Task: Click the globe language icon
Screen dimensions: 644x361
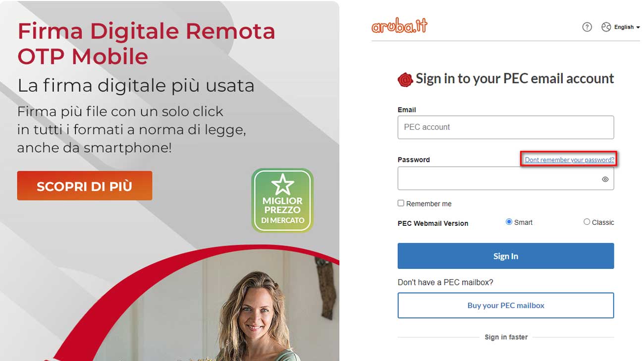Action: point(606,27)
